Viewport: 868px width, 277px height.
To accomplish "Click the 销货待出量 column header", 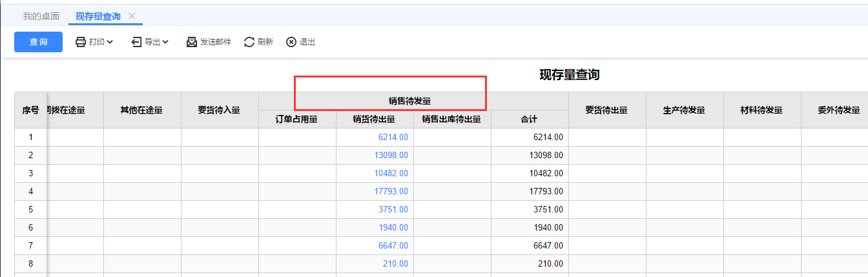I will (x=374, y=119).
